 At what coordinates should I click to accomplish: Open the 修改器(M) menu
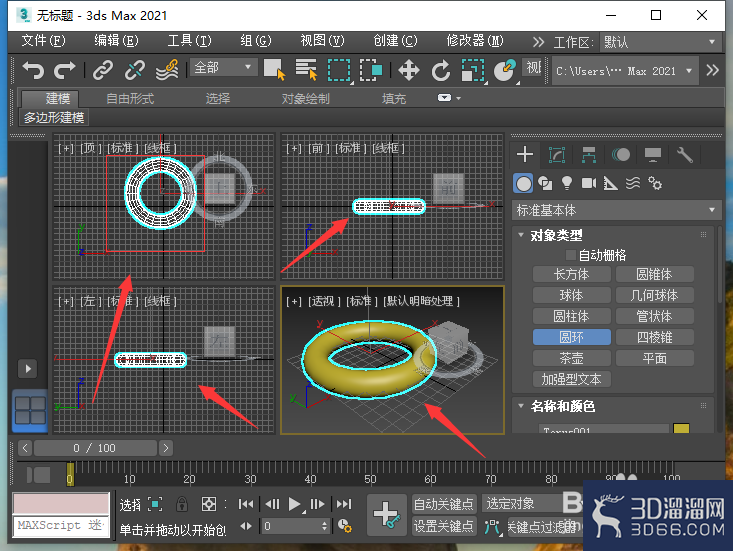pos(475,41)
